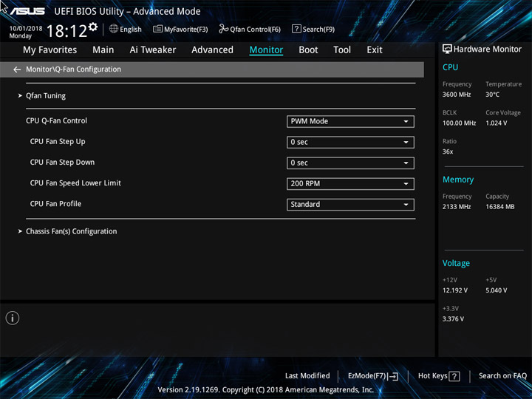This screenshot has width=532, height=399.
Task: Click the 36x ratio value
Action: point(448,151)
